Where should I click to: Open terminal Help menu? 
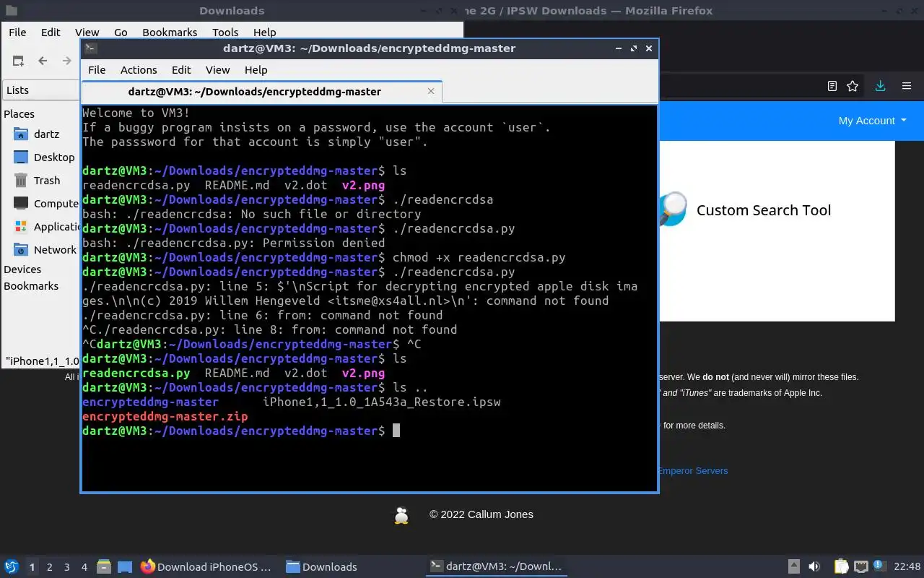pyautogui.click(x=256, y=70)
